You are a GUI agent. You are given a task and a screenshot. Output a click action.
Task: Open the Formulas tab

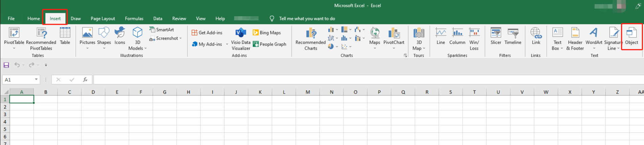coord(134,19)
